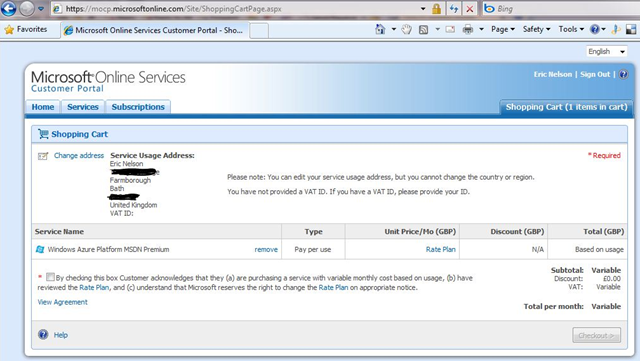This screenshot has height=361, width=640.
Task: Click the Checkout button
Action: pos(596,335)
